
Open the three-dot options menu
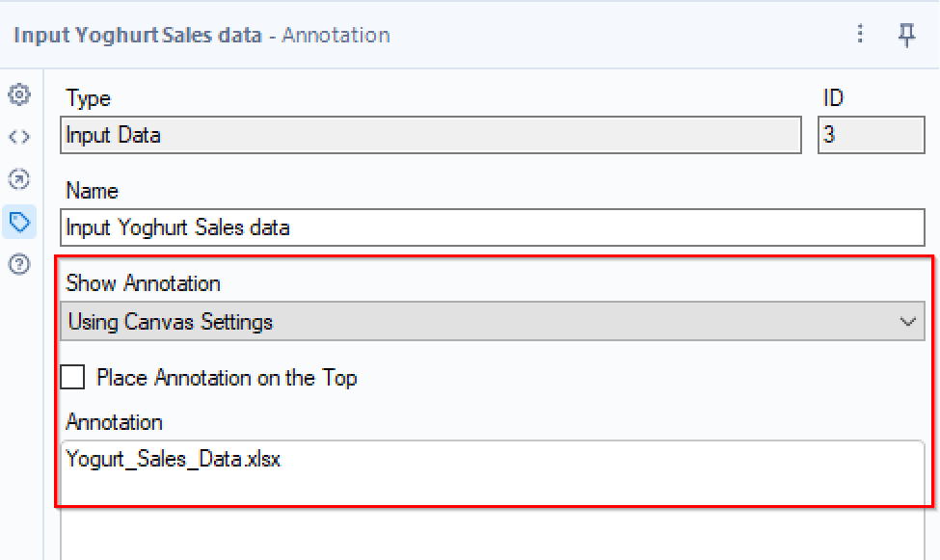pyautogui.click(x=861, y=35)
